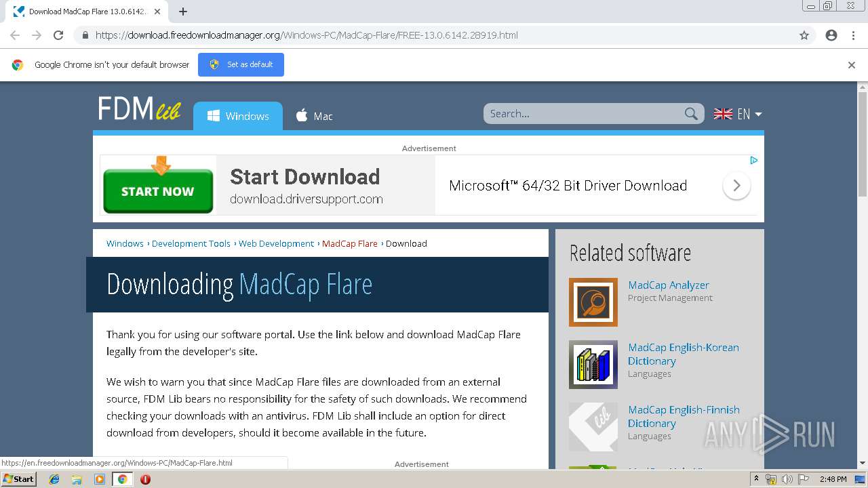Bookmark this page with star icon
Screen dimensions: 868x488
click(804, 35)
